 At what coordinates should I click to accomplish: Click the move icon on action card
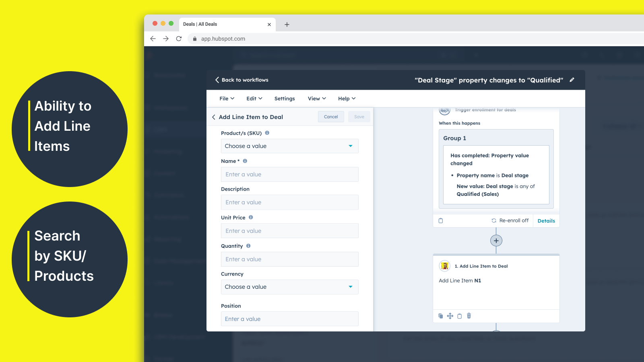pos(450,316)
